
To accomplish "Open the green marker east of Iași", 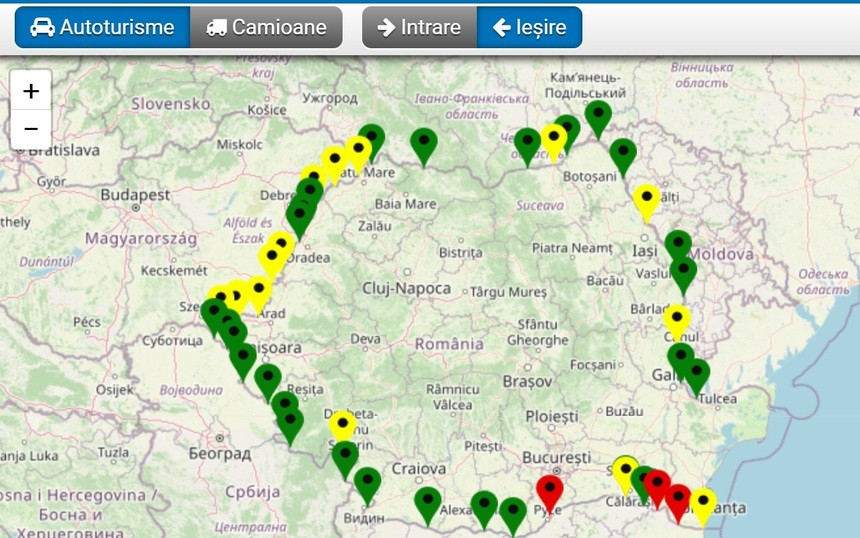I will (678, 245).
